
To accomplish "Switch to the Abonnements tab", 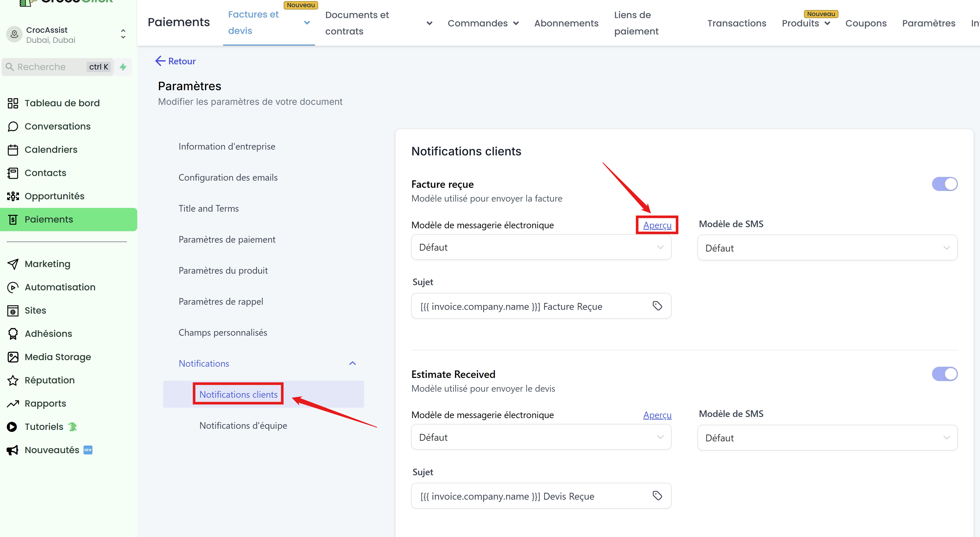I will click(x=566, y=23).
